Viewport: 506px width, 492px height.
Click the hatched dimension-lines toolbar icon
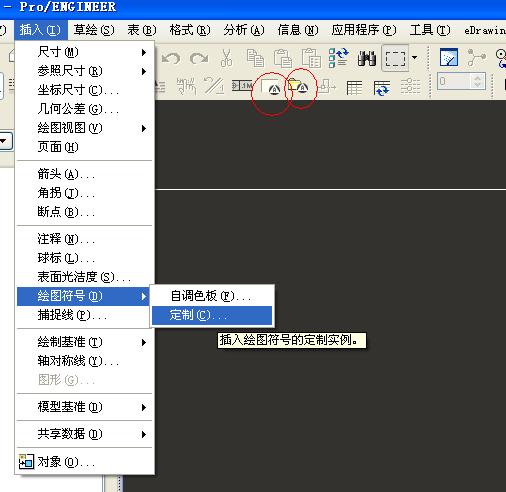186,86
